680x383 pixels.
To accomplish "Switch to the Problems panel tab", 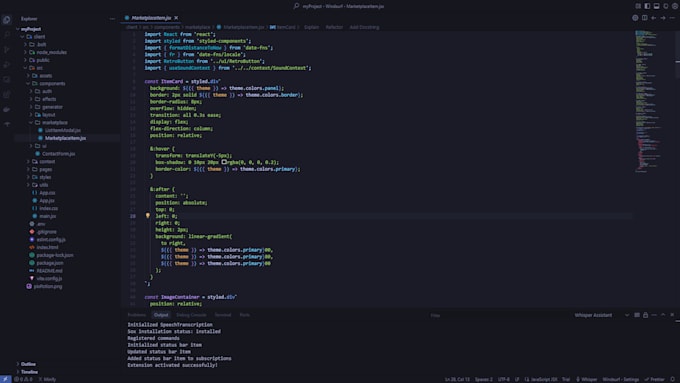I will pos(137,315).
